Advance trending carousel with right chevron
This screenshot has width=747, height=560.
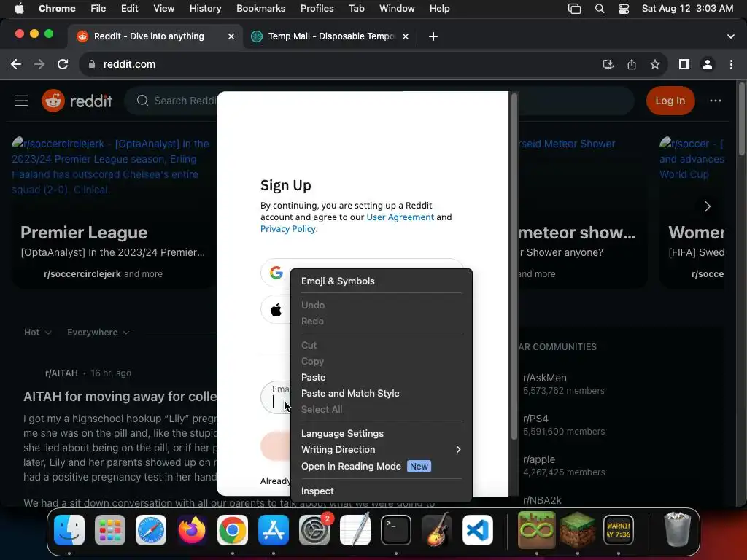click(707, 206)
